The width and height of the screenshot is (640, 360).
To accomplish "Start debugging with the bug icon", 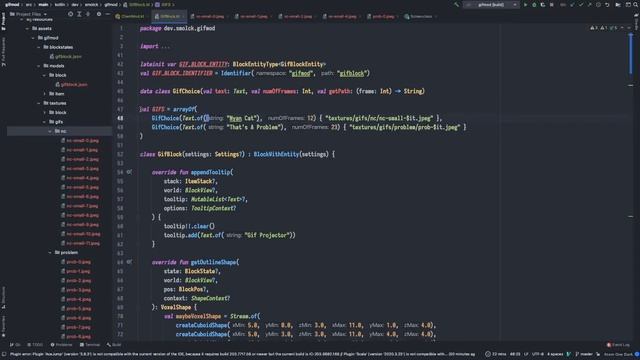I will coord(534,4).
